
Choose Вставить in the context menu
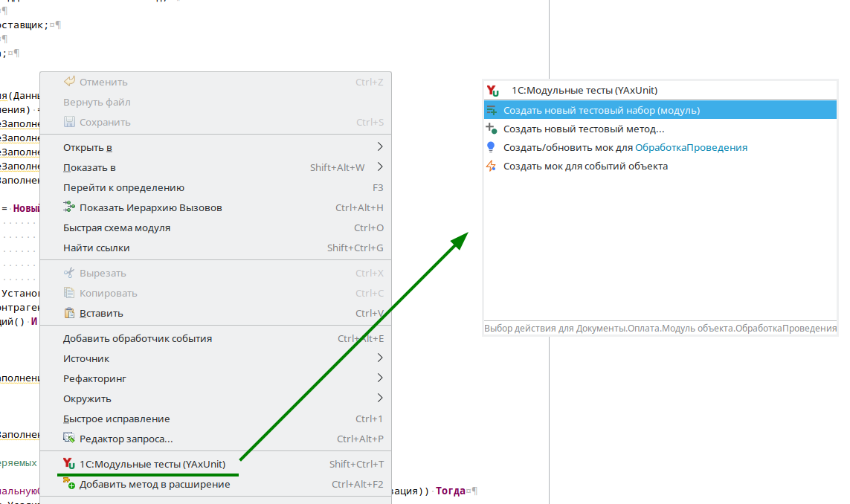(x=216, y=313)
